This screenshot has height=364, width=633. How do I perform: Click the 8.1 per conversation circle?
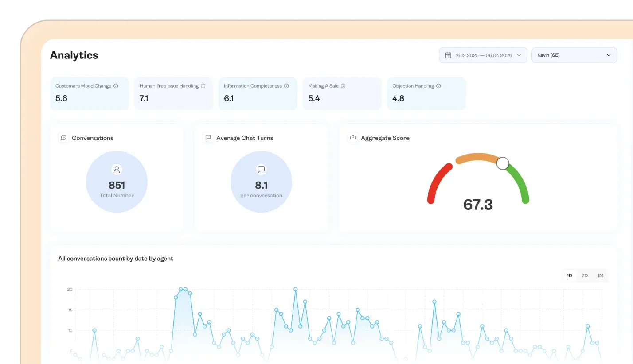click(261, 182)
